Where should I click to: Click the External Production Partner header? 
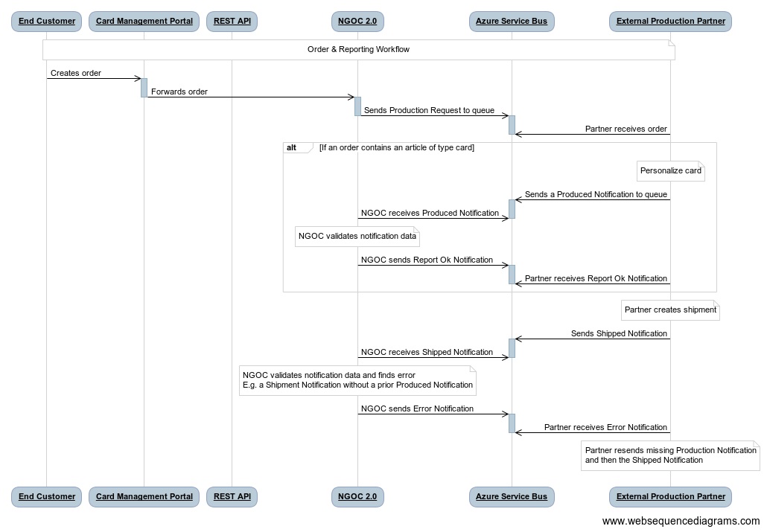click(669, 21)
